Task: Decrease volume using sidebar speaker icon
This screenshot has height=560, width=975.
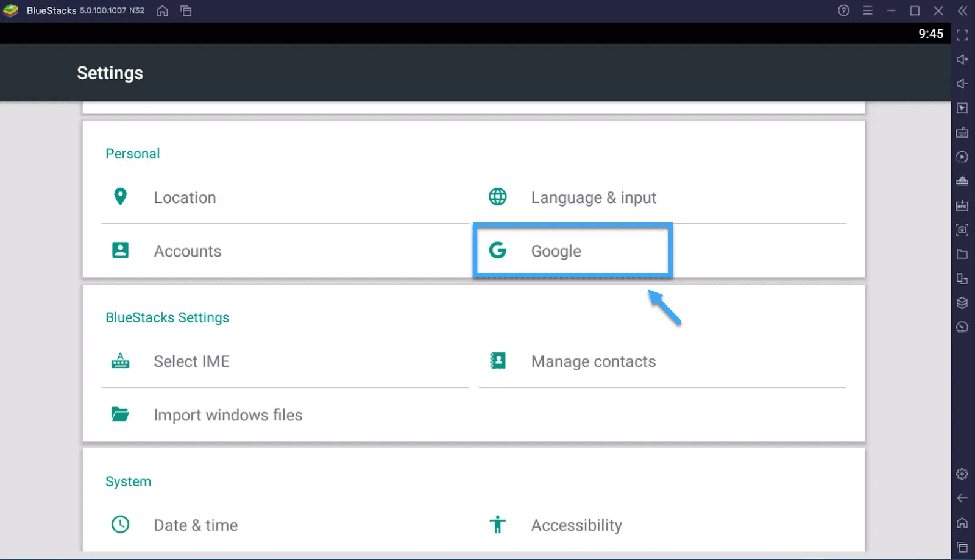Action: [962, 83]
